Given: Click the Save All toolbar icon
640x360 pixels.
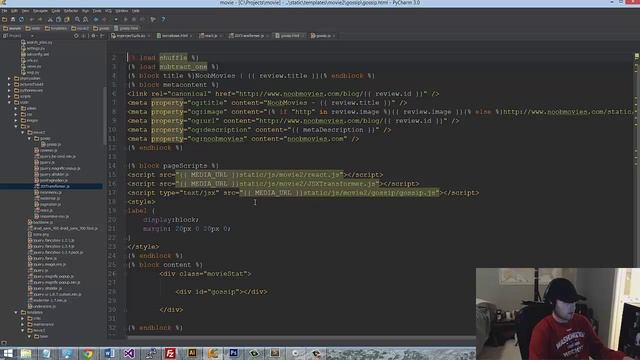Looking at the screenshot, I should point(13,19).
